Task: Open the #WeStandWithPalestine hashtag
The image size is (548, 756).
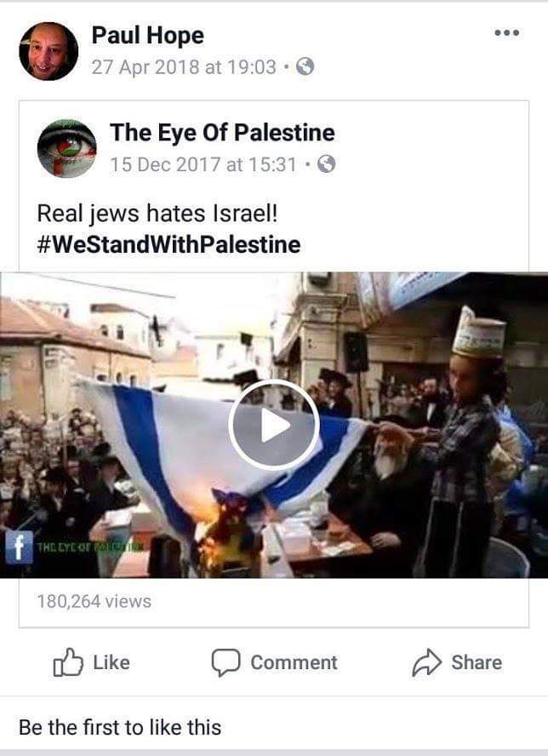Action: pyautogui.click(x=168, y=244)
